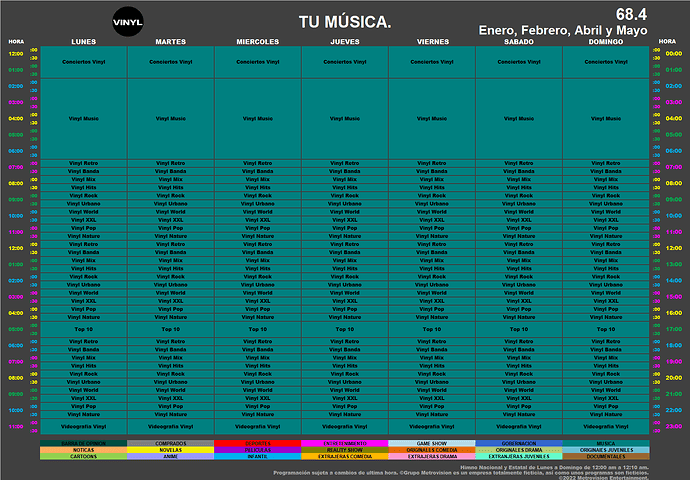Pick the purple PELICULAS legend swatch
This screenshot has height=480, width=690.
click(x=258, y=450)
